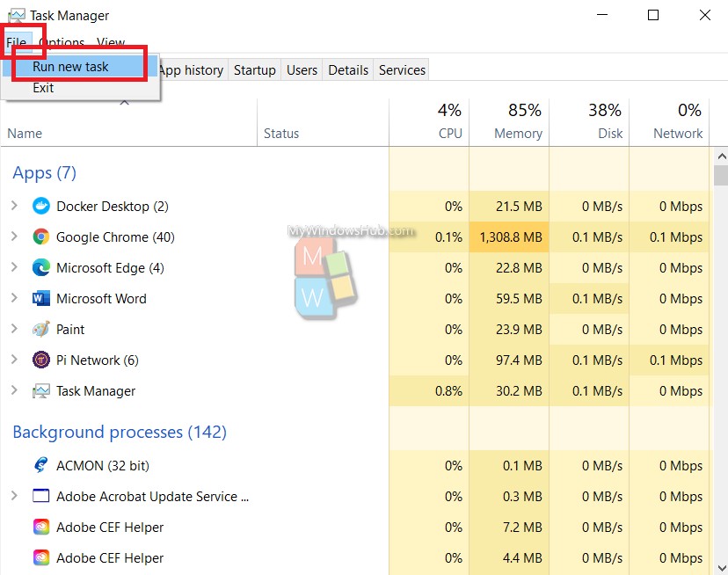Switch to the Startup tab
The width and height of the screenshot is (728, 575).
[x=254, y=70]
